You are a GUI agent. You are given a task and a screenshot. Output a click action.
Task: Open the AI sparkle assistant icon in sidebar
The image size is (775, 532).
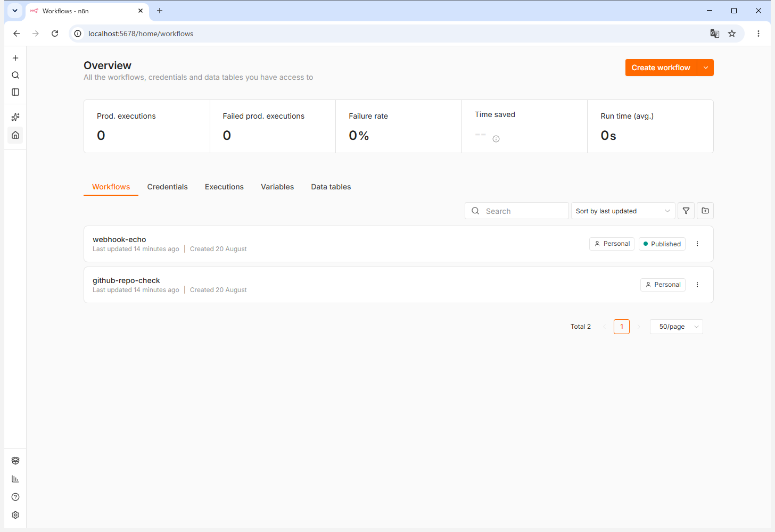pyautogui.click(x=15, y=117)
